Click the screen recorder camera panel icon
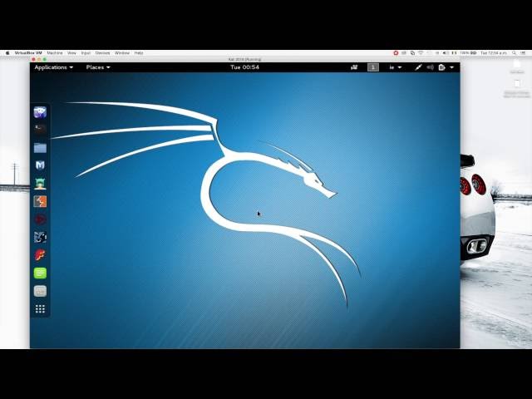The width and height of the screenshot is (532, 399). [354, 67]
